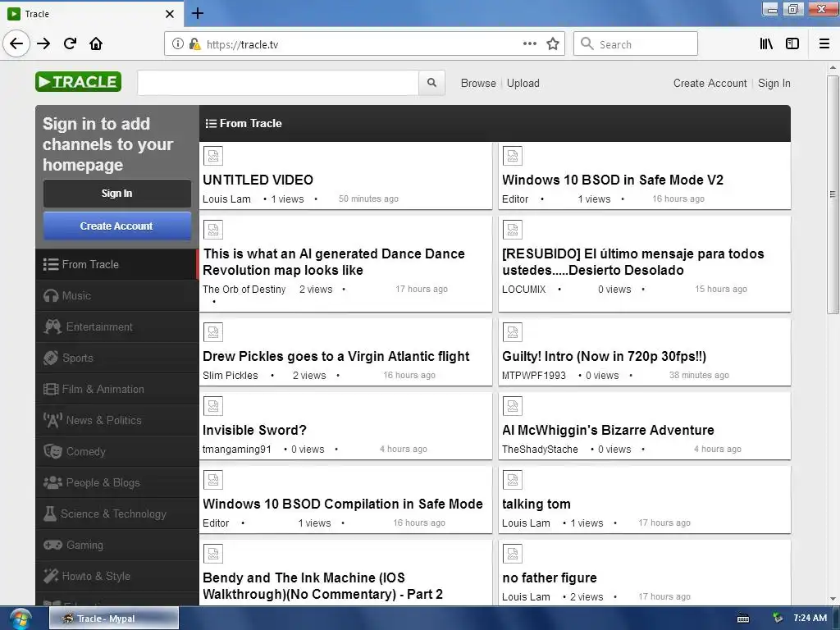Open The Orb of Destiny channel
This screenshot has height=630, width=840.
[244, 290]
